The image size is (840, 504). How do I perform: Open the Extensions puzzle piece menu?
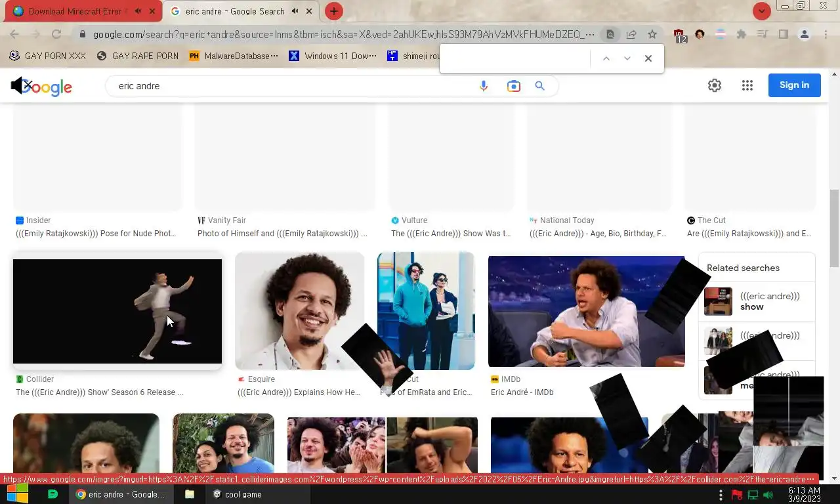[742, 34]
